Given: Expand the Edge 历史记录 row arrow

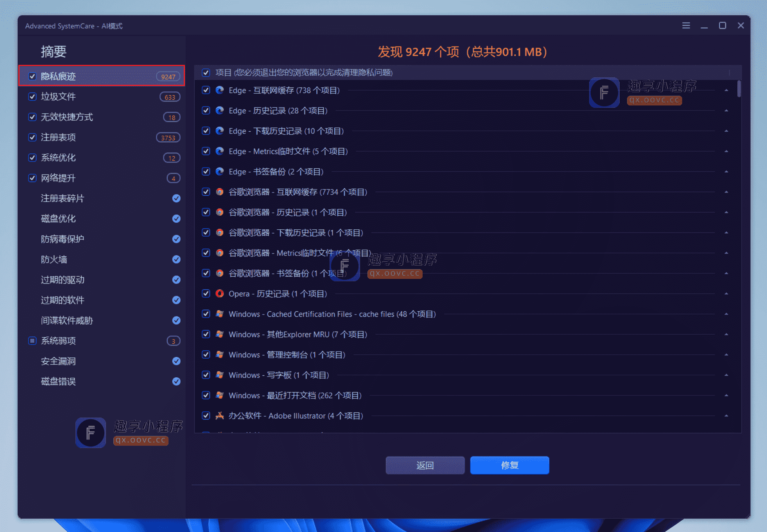Looking at the screenshot, I should coord(726,111).
